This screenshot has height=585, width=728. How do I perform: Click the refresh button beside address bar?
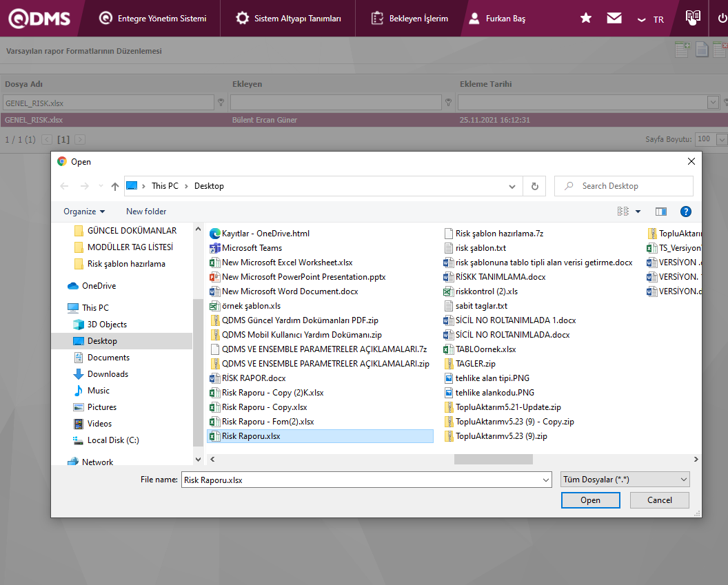[x=534, y=186]
